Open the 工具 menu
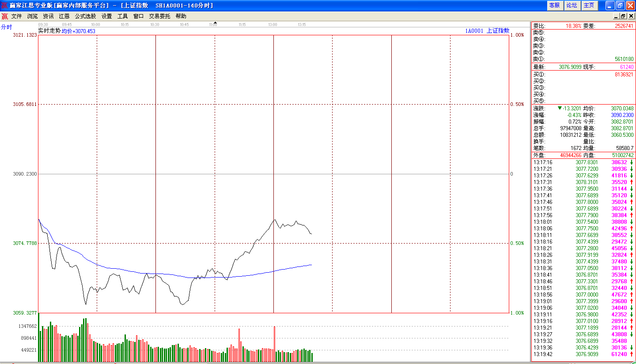636x364 pixels. (x=122, y=16)
